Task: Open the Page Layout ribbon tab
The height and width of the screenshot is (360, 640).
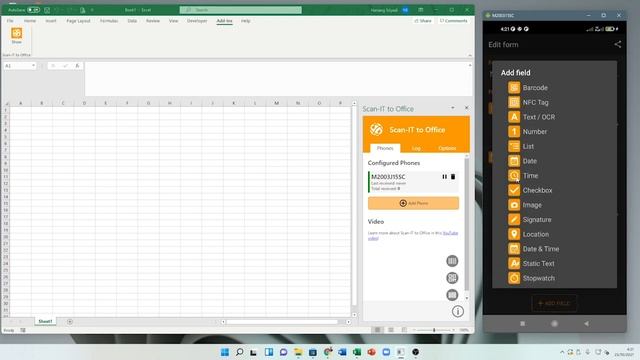Action: (x=78, y=21)
